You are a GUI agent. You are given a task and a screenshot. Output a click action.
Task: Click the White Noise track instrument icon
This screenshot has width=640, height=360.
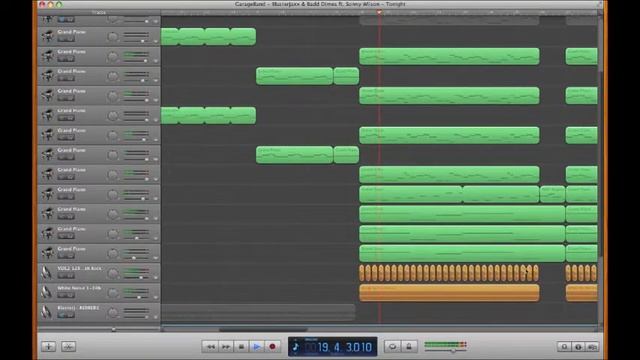pyautogui.click(x=47, y=292)
